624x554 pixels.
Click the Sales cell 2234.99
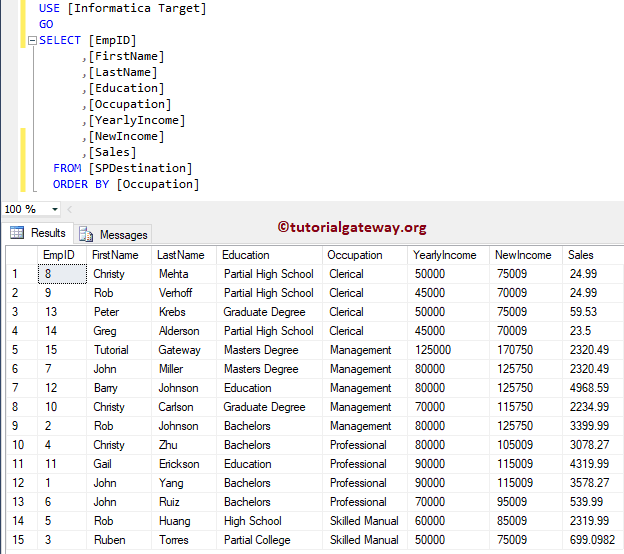pyautogui.click(x=593, y=407)
